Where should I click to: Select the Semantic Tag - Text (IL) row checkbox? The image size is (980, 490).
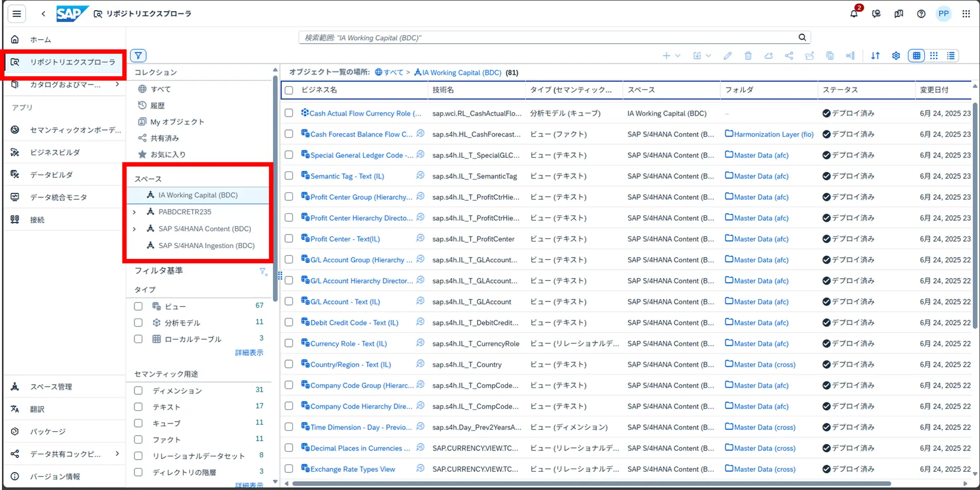point(289,176)
